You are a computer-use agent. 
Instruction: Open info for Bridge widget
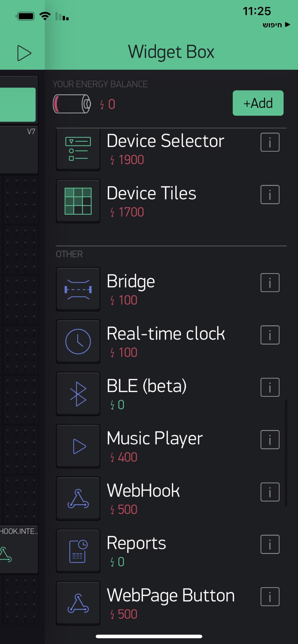point(270,282)
